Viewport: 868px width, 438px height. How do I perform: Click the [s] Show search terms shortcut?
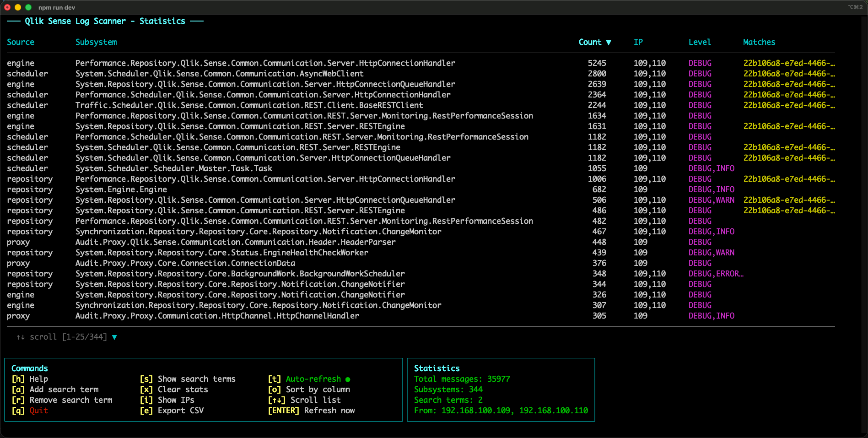tap(188, 379)
